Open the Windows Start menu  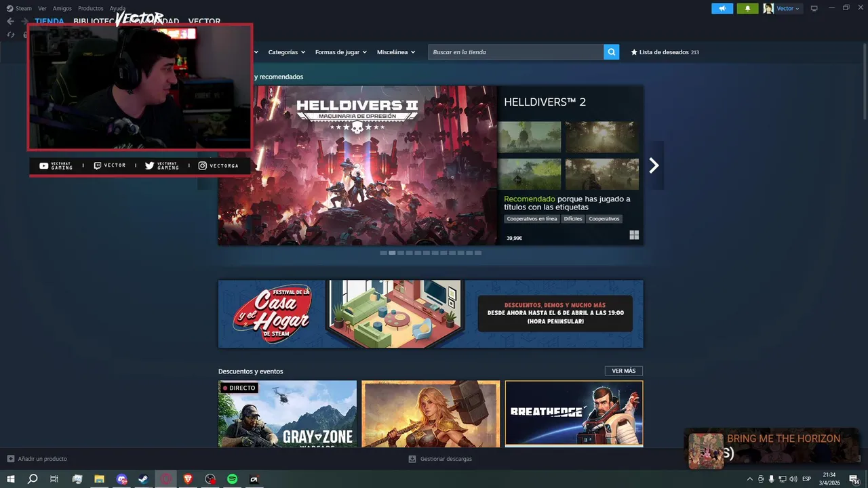point(11,479)
